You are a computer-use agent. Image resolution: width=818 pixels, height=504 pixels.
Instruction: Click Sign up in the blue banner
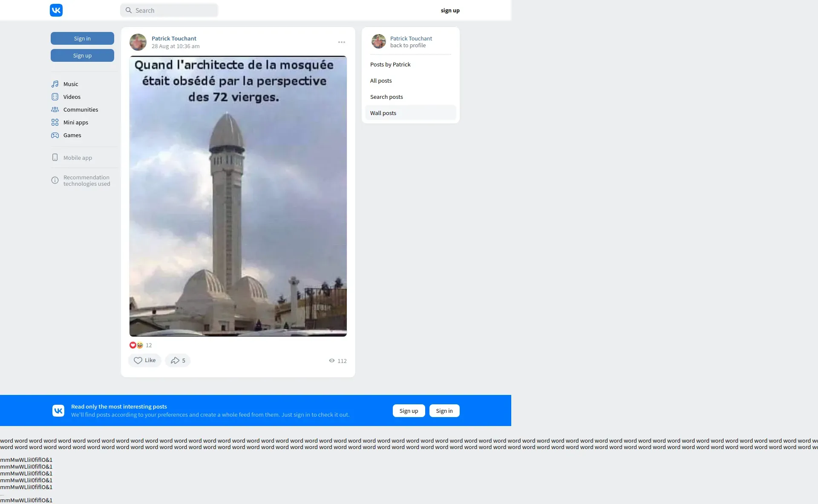coord(409,411)
